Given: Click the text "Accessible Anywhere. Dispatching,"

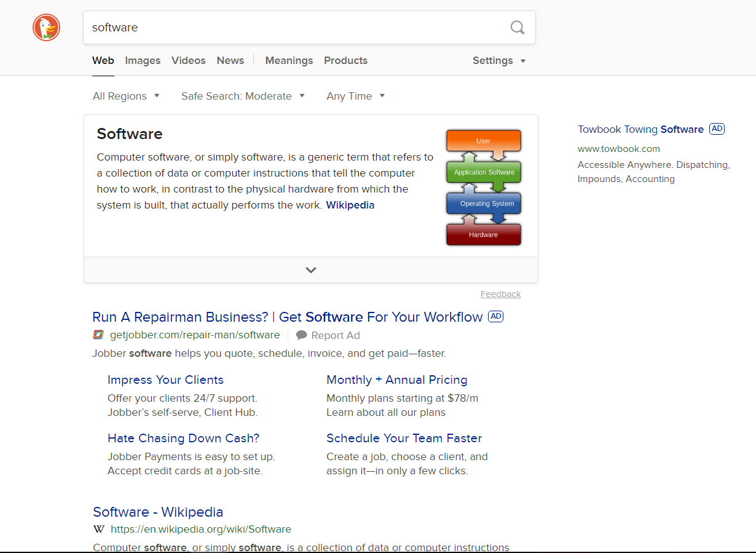Looking at the screenshot, I should point(654,165).
